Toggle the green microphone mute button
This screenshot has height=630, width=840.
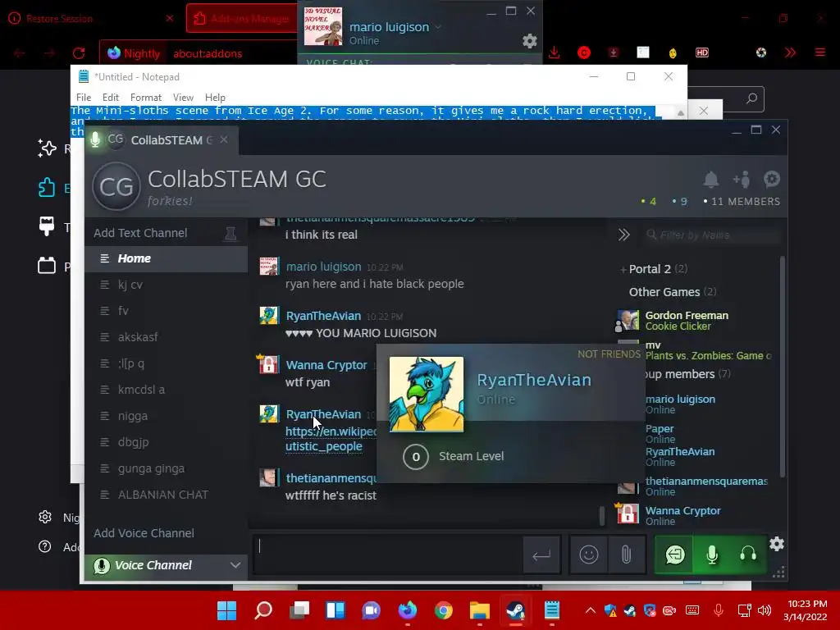[712, 555]
